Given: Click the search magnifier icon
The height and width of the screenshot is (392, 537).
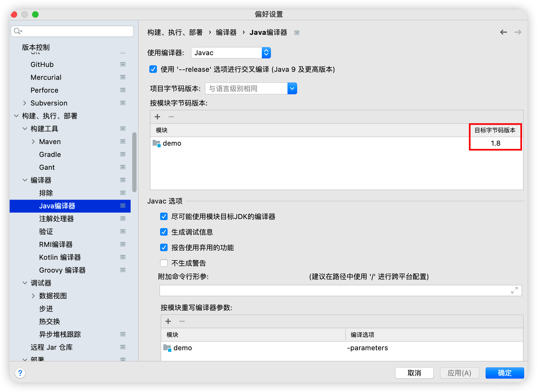Looking at the screenshot, I should (17, 31).
